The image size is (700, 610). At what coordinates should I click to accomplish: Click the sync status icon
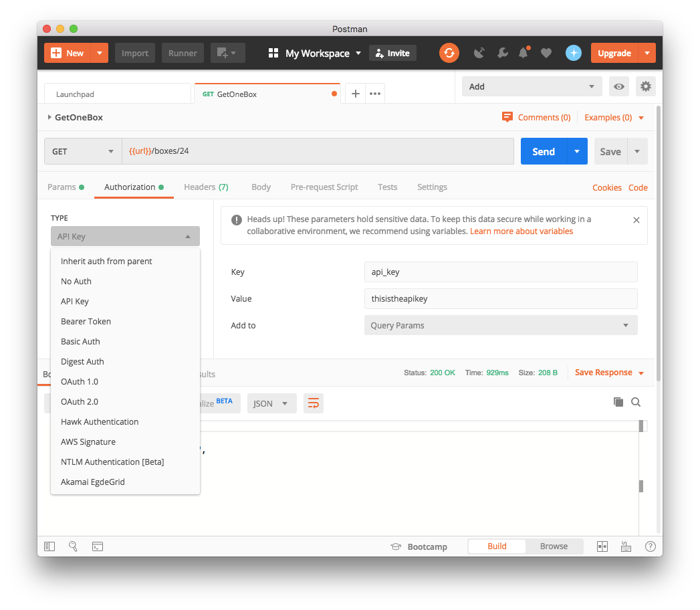(x=449, y=53)
